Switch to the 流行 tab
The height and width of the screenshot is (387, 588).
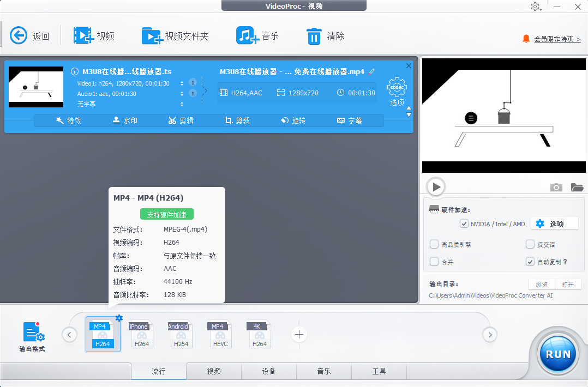(159, 371)
